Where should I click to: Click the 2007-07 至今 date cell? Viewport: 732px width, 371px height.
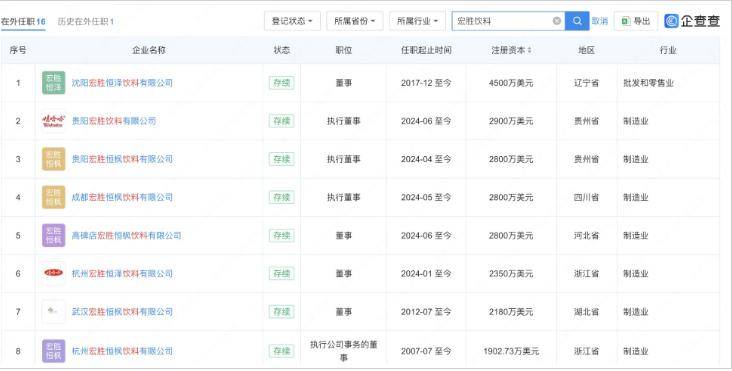click(x=426, y=351)
